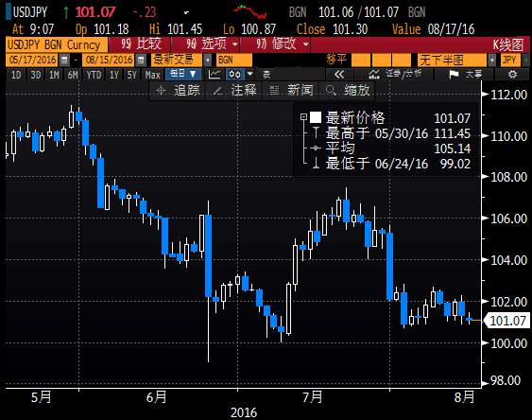Click the 比较 compare menu
The width and height of the screenshot is (532, 420).
click(141, 44)
